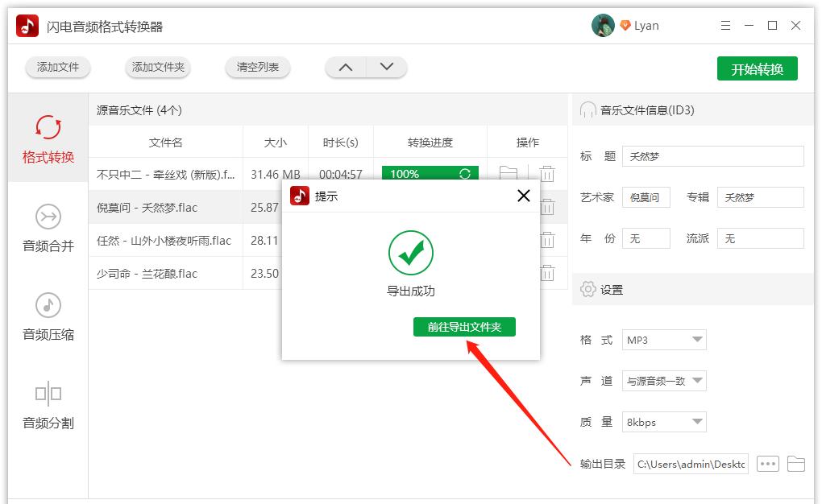Expand the 声道 (channel) dropdown
This screenshot has height=504, width=822.
click(664, 381)
